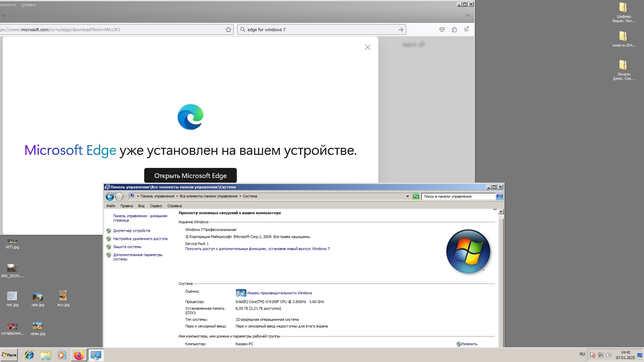Viewport: 644px width, 362px height.
Task: Refresh the Control Panel address bar
Action: pyautogui.click(x=416, y=196)
